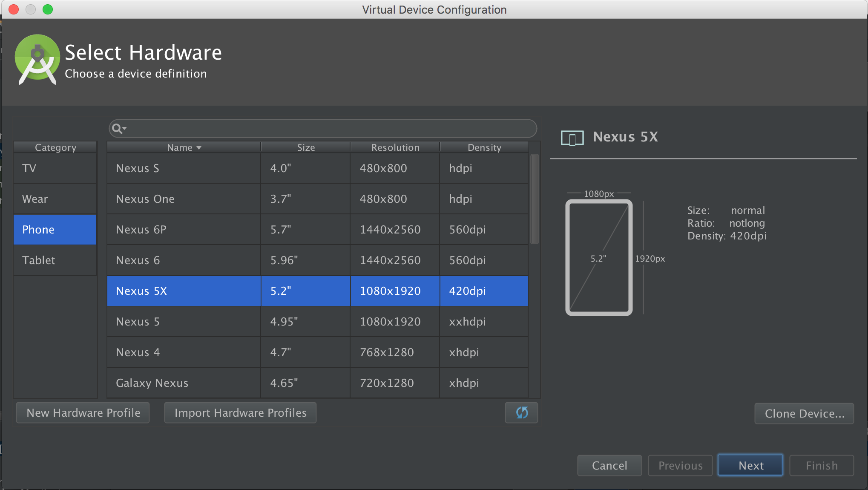The width and height of the screenshot is (868, 490).
Task: Select the Tablet category
Action: [55, 260]
